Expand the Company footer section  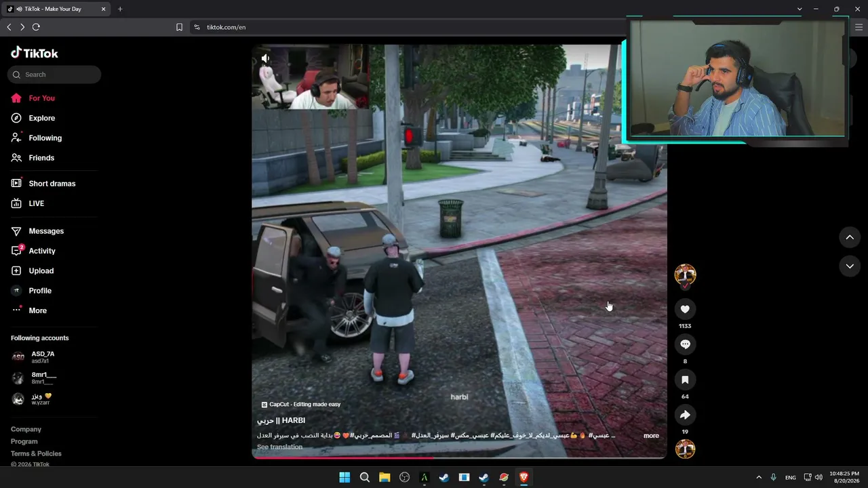[x=26, y=430]
